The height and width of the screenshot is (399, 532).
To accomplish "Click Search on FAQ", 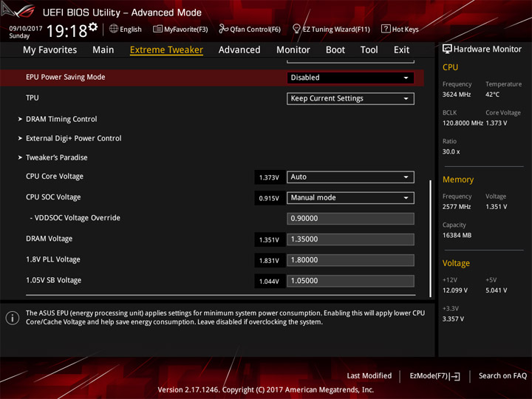I will point(502,376).
